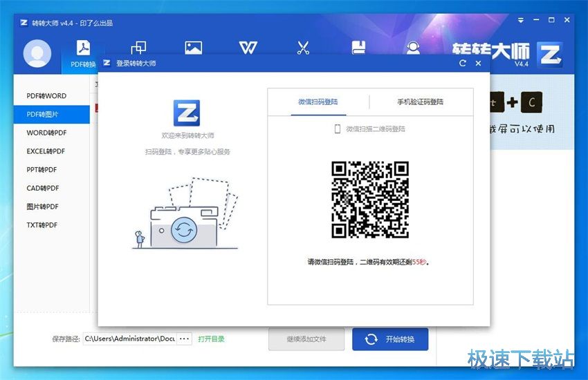The image size is (588, 380).
Task: Select PDF转图片 in sidebar
Action: click(x=52, y=114)
